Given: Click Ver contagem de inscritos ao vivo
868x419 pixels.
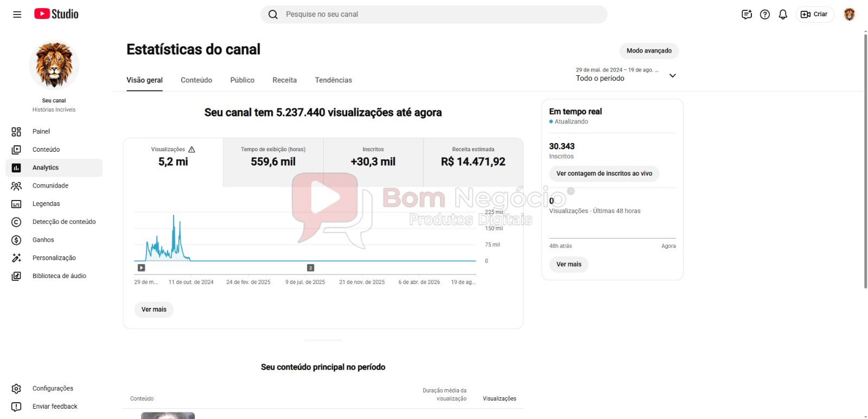Looking at the screenshot, I should (x=604, y=173).
